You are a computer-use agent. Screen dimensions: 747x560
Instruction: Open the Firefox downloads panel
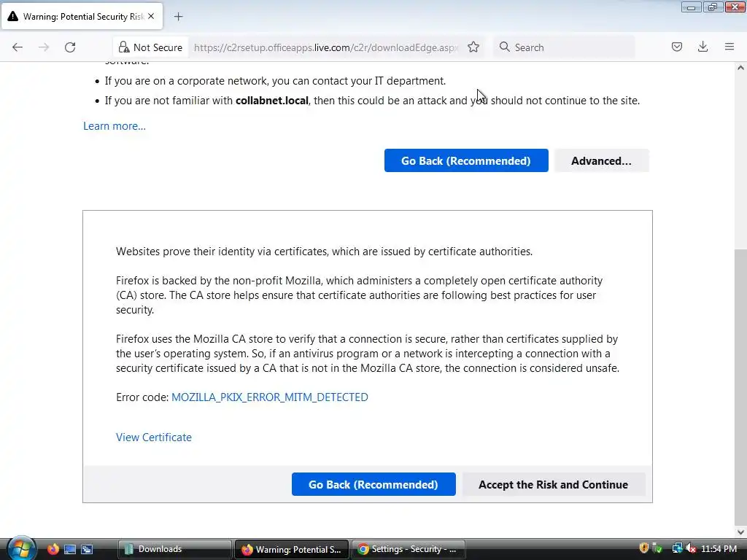coord(703,47)
